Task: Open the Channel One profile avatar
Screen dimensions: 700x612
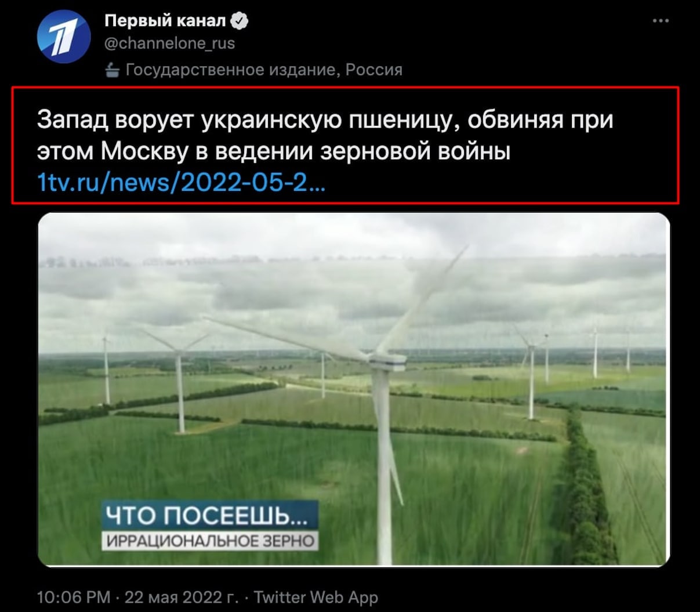Action: pos(63,37)
